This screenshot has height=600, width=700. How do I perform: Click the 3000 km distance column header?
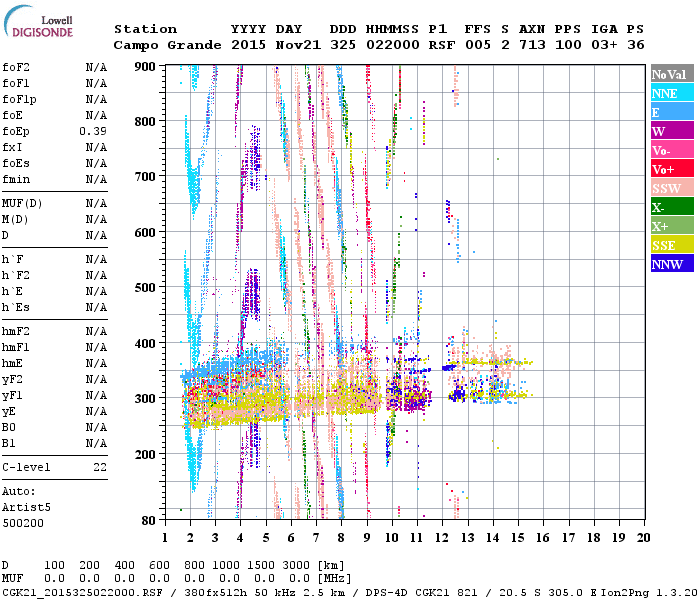click(x=296, y=566)
